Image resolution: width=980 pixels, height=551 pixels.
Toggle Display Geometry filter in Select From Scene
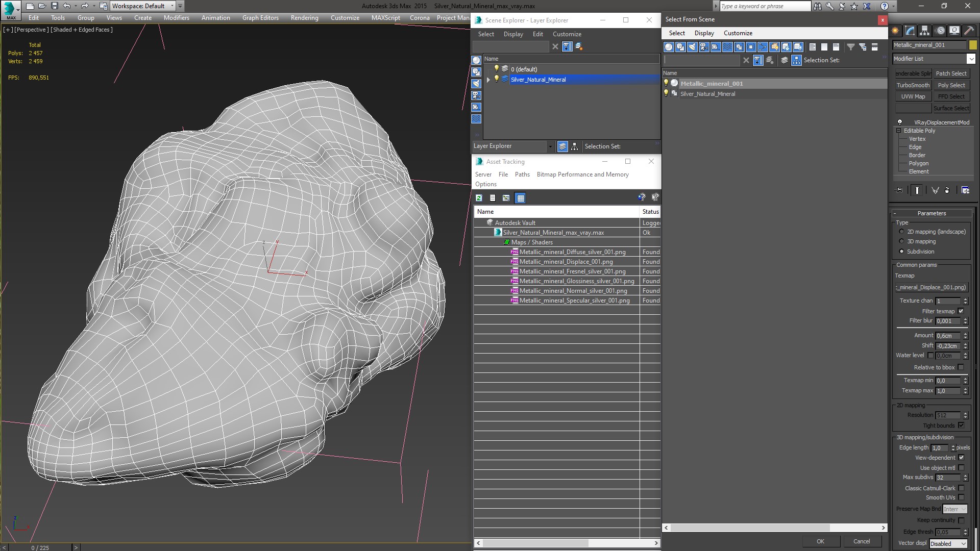coord(669,47)
